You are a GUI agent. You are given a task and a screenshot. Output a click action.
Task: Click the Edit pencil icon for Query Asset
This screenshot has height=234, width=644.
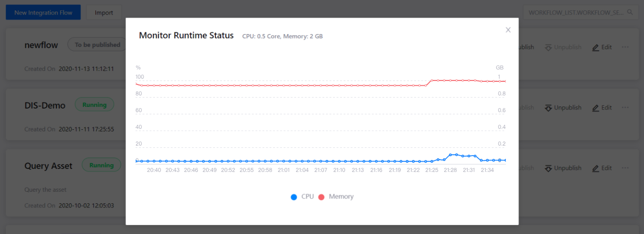tap(596, 168)
